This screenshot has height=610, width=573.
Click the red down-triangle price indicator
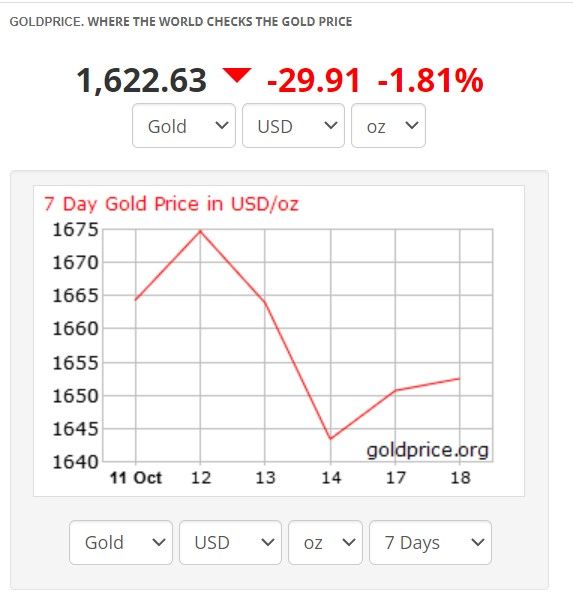pyautogui.click(x=237, y=75)
